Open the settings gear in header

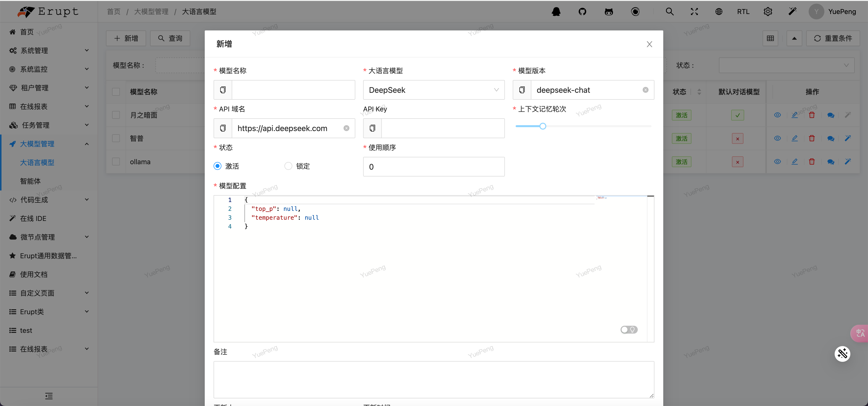tap(767, 12)
